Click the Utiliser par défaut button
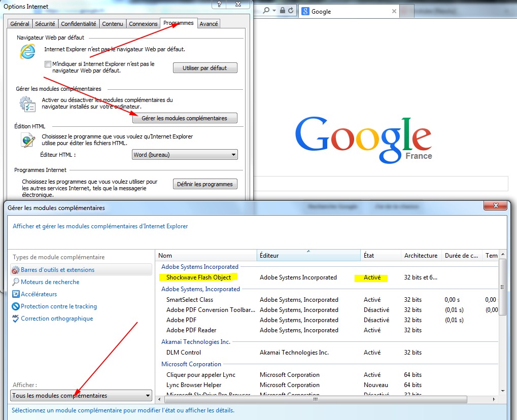 click(205, 68)
